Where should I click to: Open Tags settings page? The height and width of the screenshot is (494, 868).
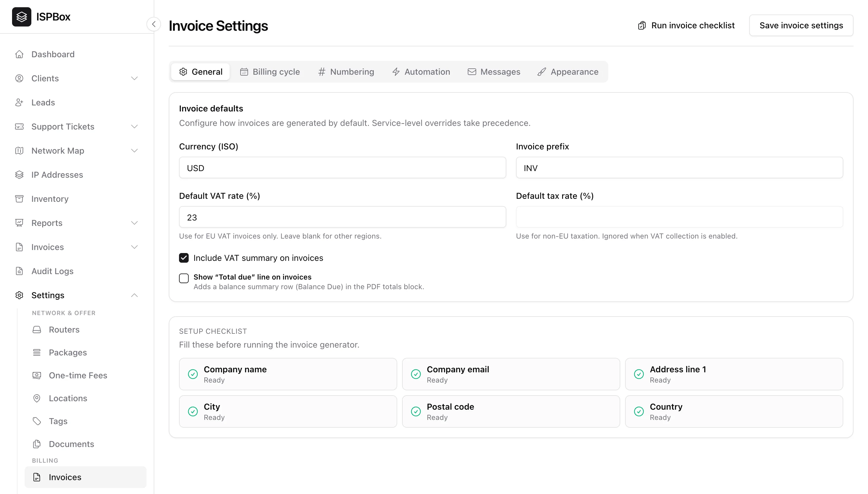[86, 421]
